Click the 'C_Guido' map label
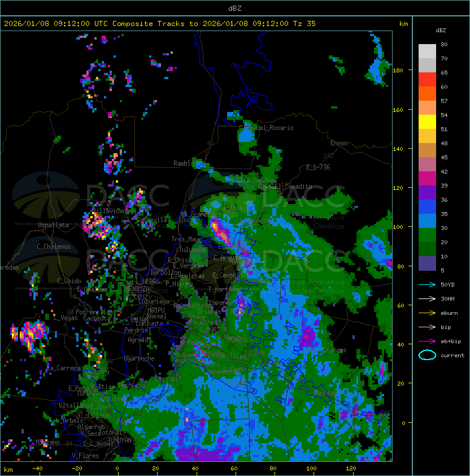The image size is (470, 476). click(x=69, y=281)
